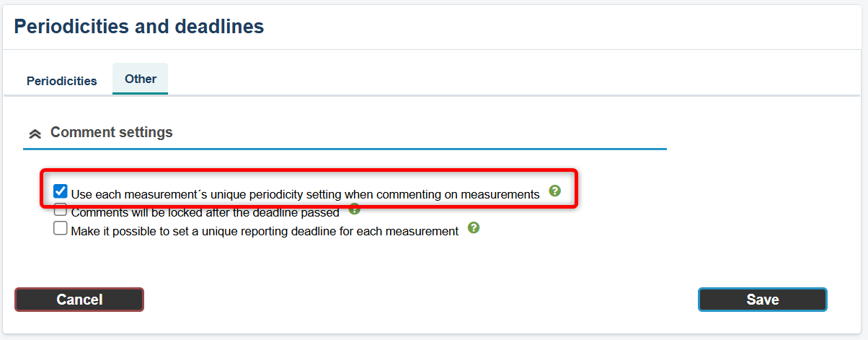Click the 'Comments will be locked' label text

(x=205, y=213)
